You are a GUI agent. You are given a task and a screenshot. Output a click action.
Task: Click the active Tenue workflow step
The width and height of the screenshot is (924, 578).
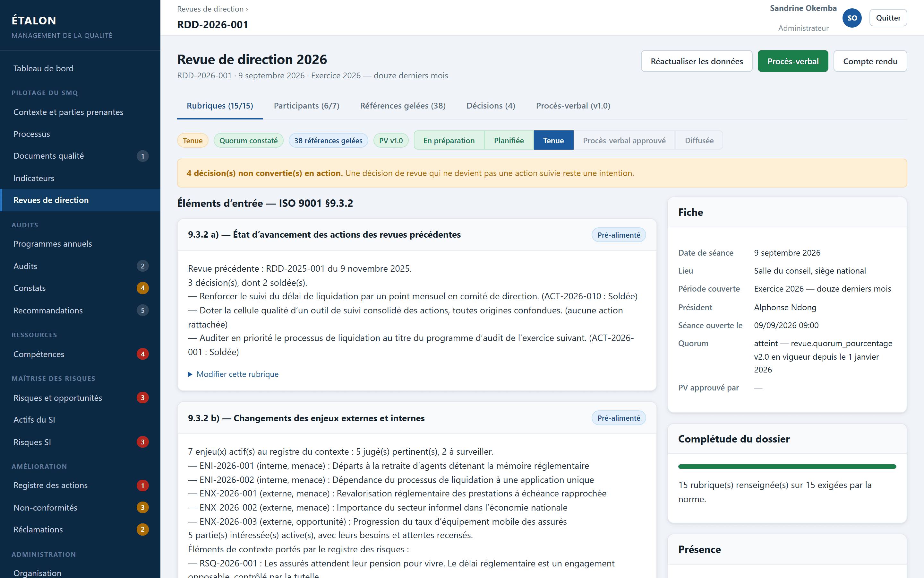553,140
